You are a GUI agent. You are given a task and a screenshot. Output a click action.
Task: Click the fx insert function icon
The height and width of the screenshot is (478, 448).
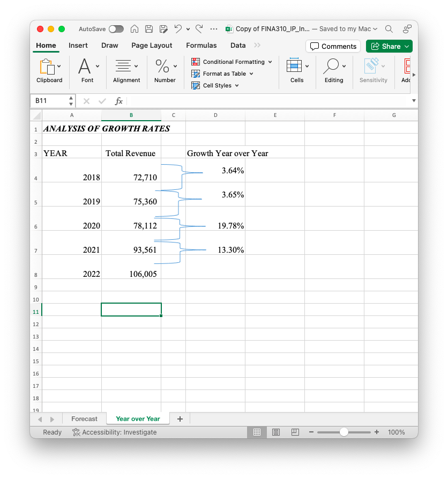118,101
